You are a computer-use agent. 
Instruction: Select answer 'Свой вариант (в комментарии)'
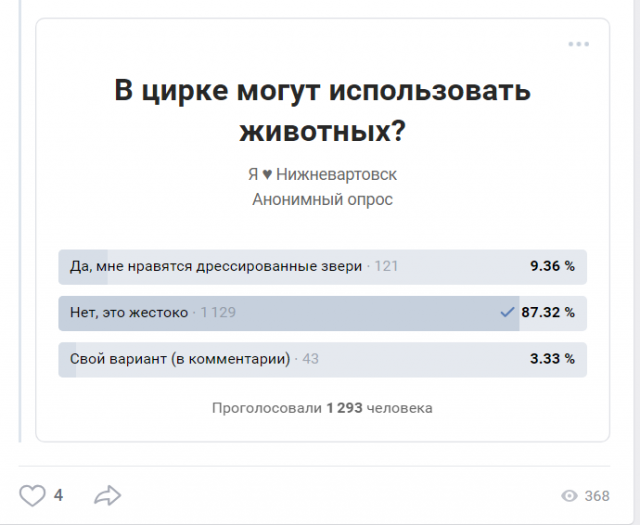(x=322, y=359)
